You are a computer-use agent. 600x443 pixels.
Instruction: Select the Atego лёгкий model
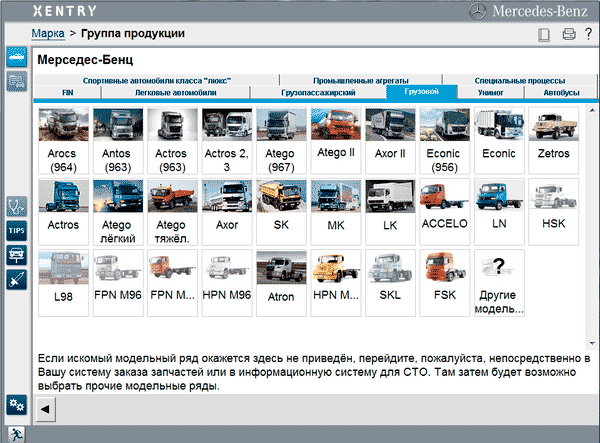tap(118, 212)
